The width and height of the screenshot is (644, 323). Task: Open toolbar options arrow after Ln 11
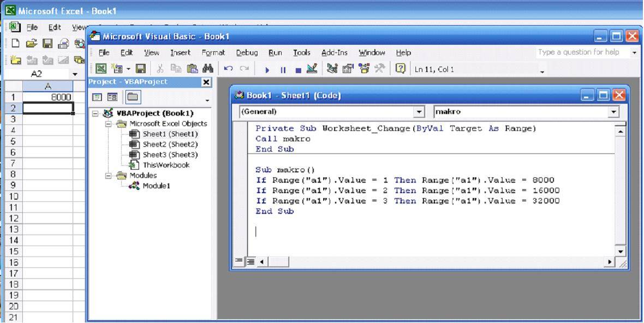[542, 72]
